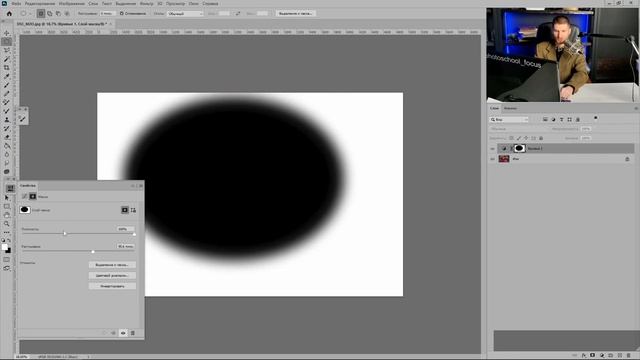
Task: Delete layer trash icon in Layers panel
Action: point(629,356)
